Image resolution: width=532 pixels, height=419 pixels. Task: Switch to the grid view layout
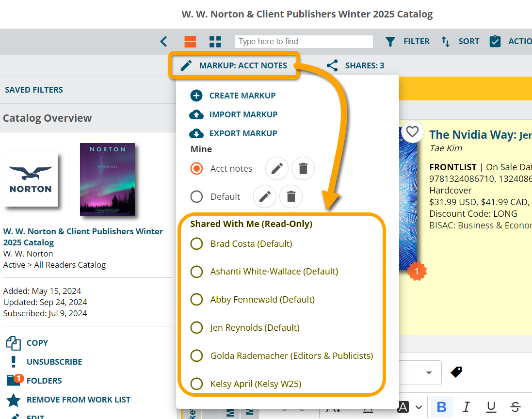[215, 41]
